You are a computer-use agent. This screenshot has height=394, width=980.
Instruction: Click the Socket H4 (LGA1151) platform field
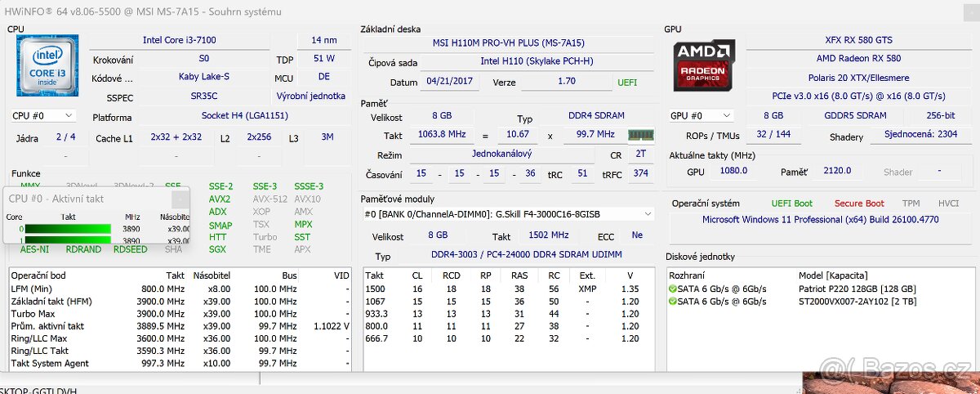[244, 116]
